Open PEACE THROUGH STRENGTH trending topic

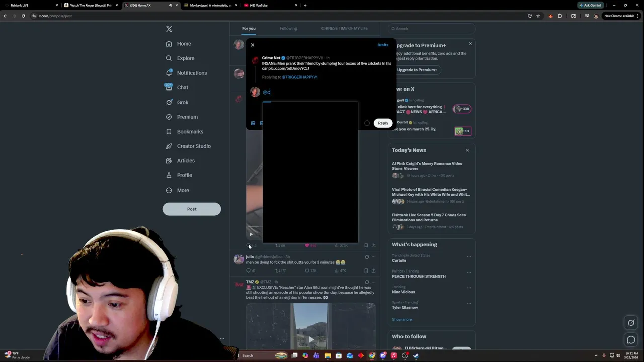tap(419, 276)
